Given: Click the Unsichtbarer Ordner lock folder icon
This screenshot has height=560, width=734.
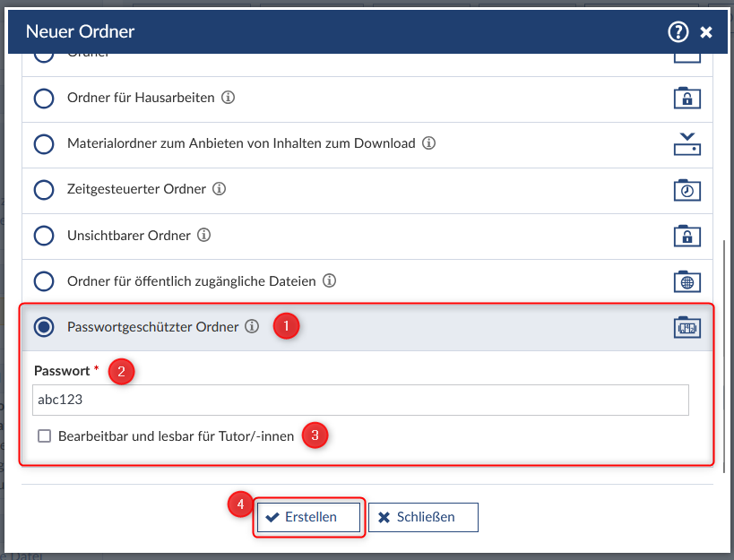Looking at the screenshot, I should 687,235.
